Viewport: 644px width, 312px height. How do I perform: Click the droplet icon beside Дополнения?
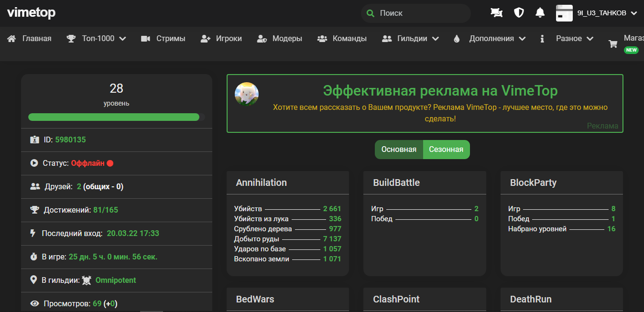pos(457,39)
